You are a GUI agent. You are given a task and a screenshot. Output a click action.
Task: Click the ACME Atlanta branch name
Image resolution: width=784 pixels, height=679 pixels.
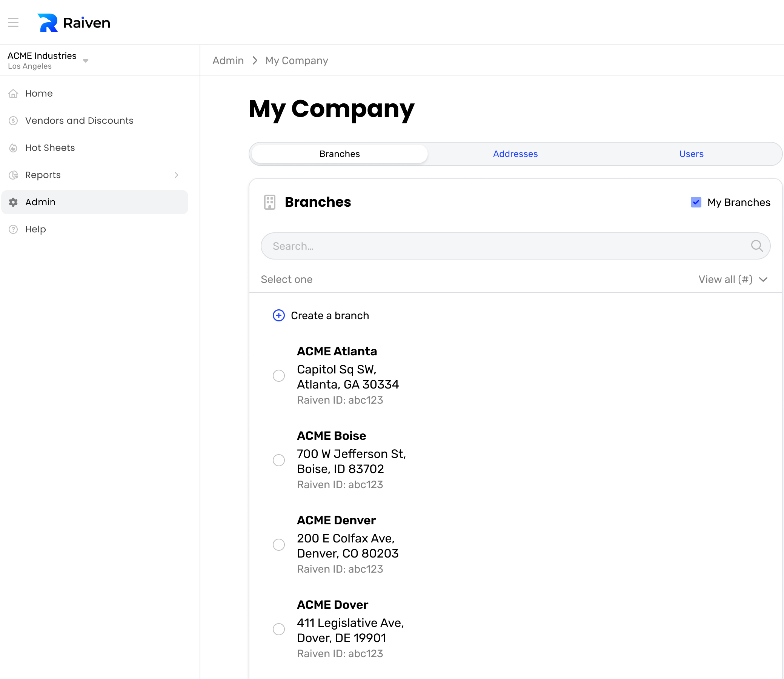tap(337, 351)
